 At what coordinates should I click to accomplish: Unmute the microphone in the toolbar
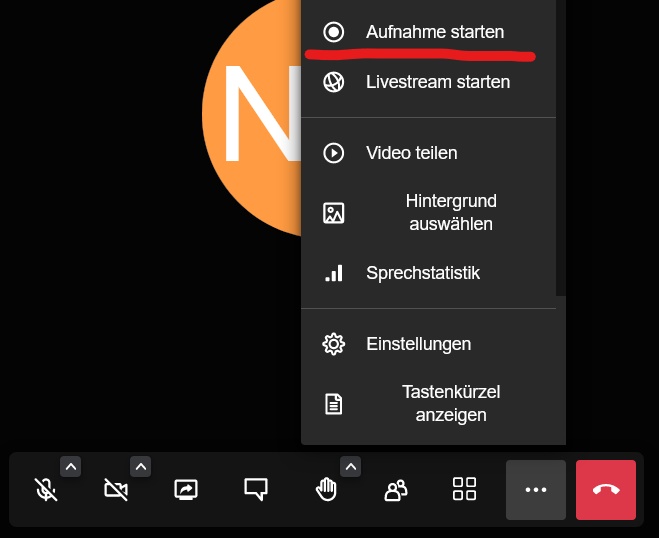[45, 490]
